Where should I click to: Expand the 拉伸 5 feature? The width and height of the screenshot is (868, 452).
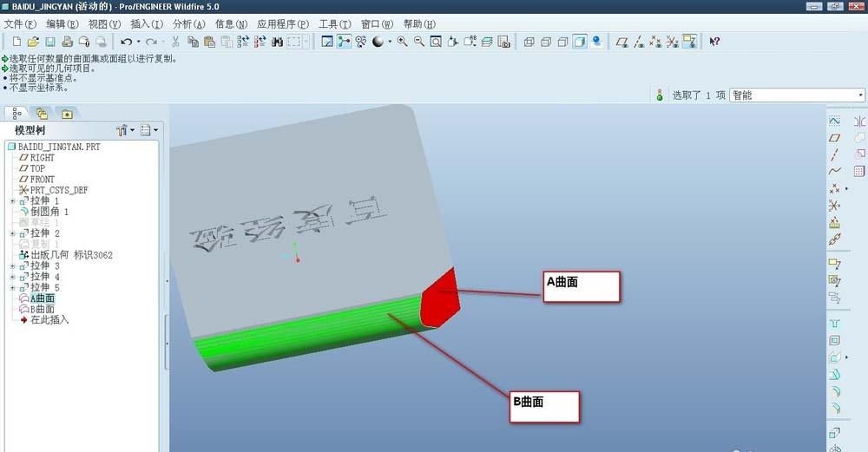click(x=13, y=288)
